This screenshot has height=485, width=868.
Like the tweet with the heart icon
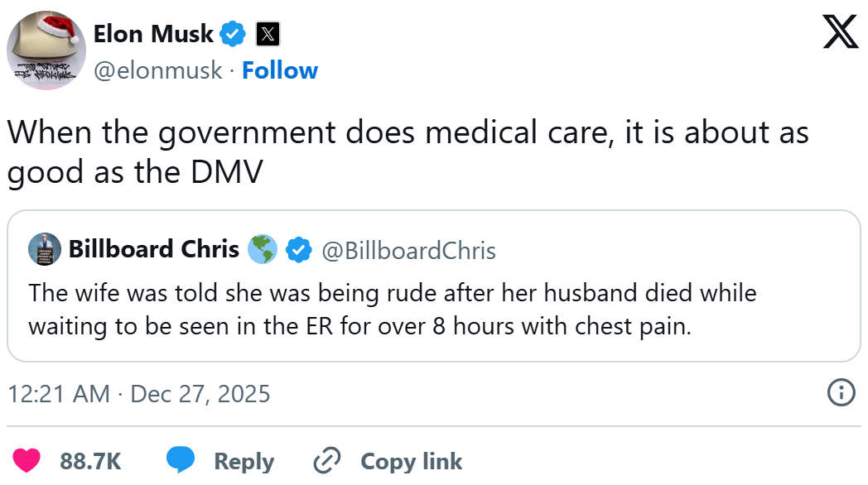pyautogui.click(x=28, y=460)
